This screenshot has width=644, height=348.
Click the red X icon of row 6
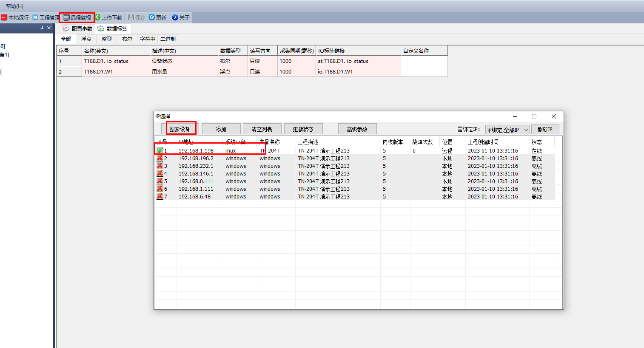160,189
